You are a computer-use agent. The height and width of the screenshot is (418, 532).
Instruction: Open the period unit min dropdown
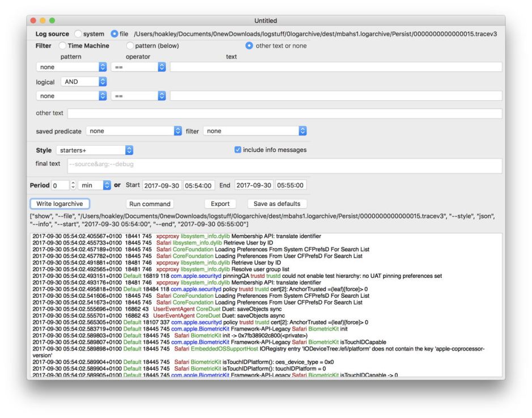click(x=95, y=185)
